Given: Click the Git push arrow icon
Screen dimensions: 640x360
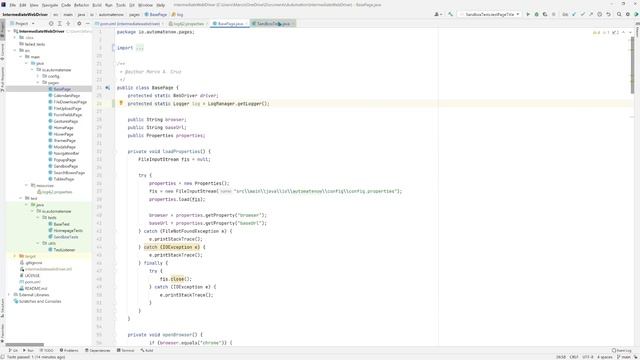Looking at the screenshot, I should [591, 14].
